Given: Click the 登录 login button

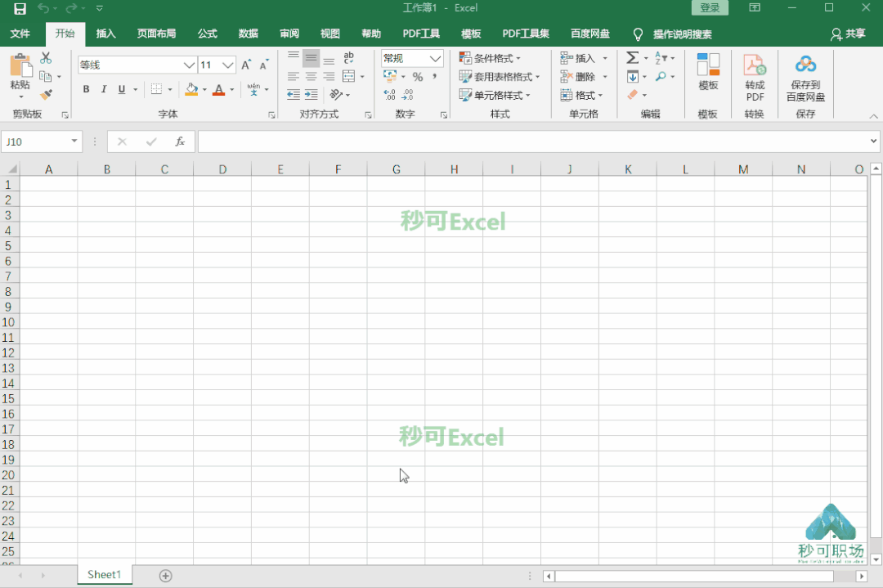Looking at the screenshot, I should click(x=710, y=7).
